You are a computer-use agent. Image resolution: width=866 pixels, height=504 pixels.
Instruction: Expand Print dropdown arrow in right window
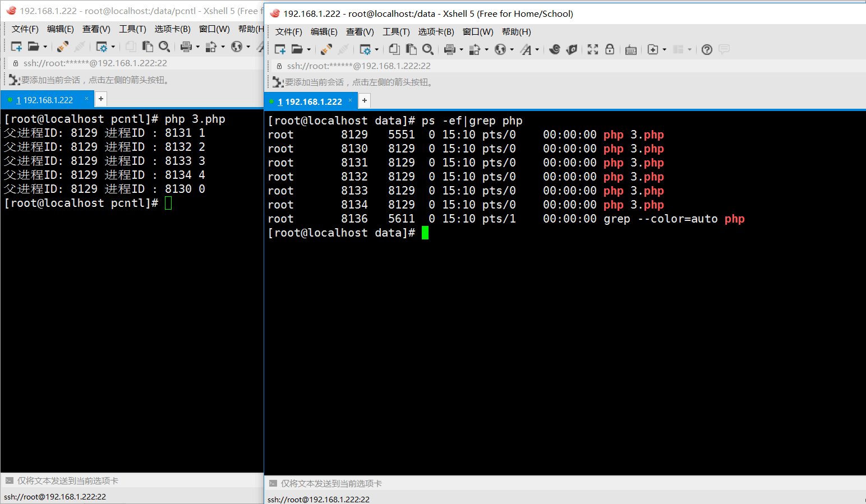coord(462,50)
